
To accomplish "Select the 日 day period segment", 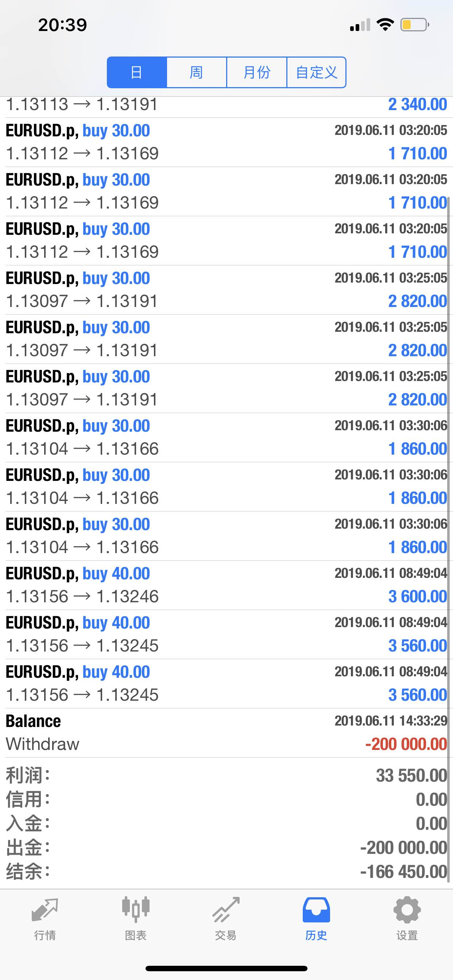I will (x=137, y=72).
